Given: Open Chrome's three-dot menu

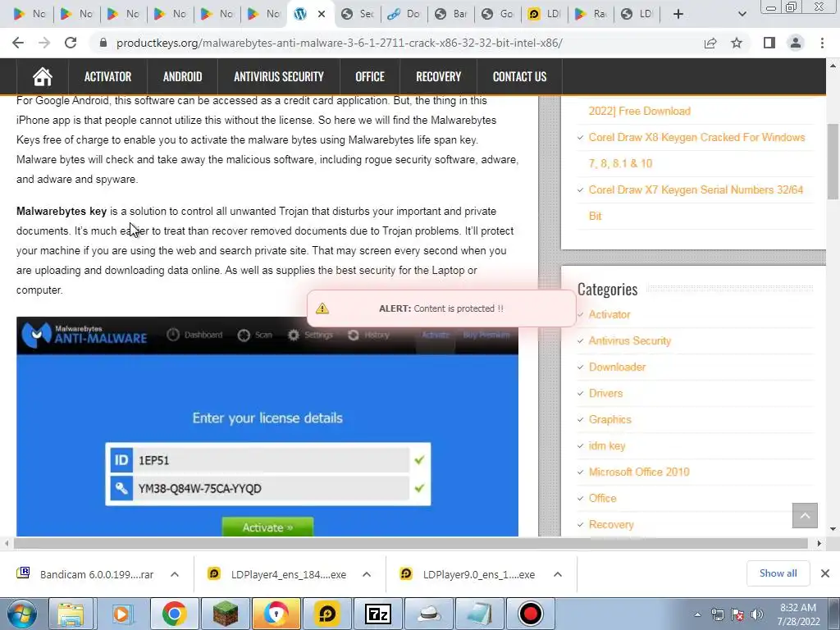Looking at the screenshot, I should click(822, 43).
